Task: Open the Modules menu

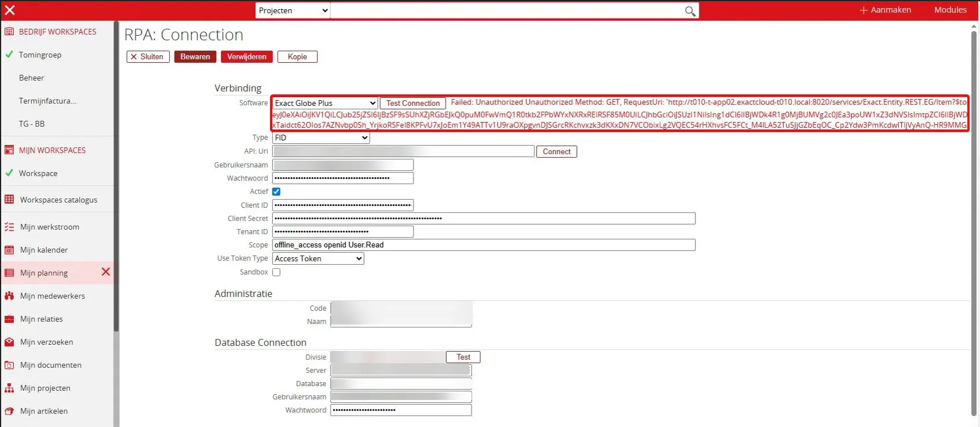Action: [950, 10]
